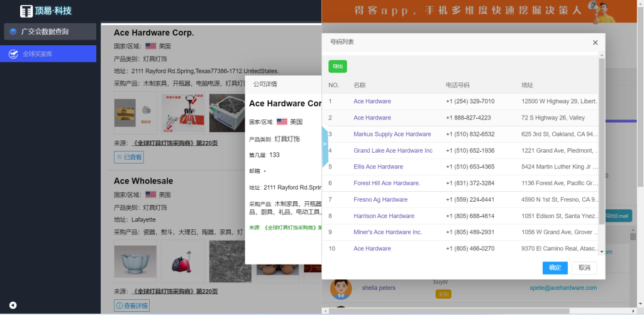The height and width of the screenshot is (315, 644).
Task: Open Grand Lake Ace Hardware Inc link
Action: 392,150
